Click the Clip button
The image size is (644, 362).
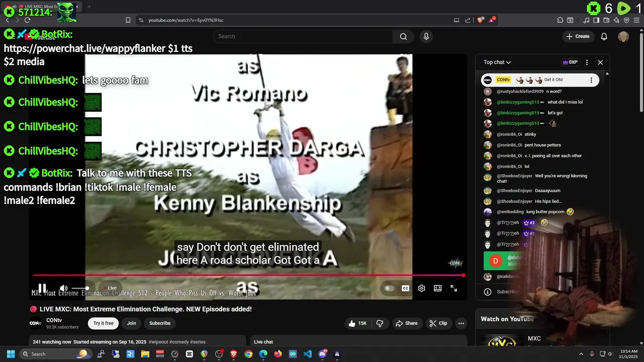click(438, 323)
